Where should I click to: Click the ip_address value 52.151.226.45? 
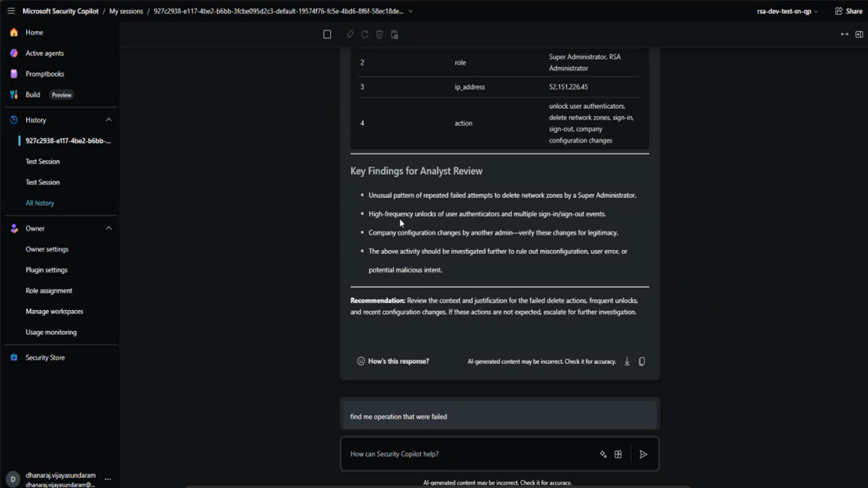click(568, 87)
